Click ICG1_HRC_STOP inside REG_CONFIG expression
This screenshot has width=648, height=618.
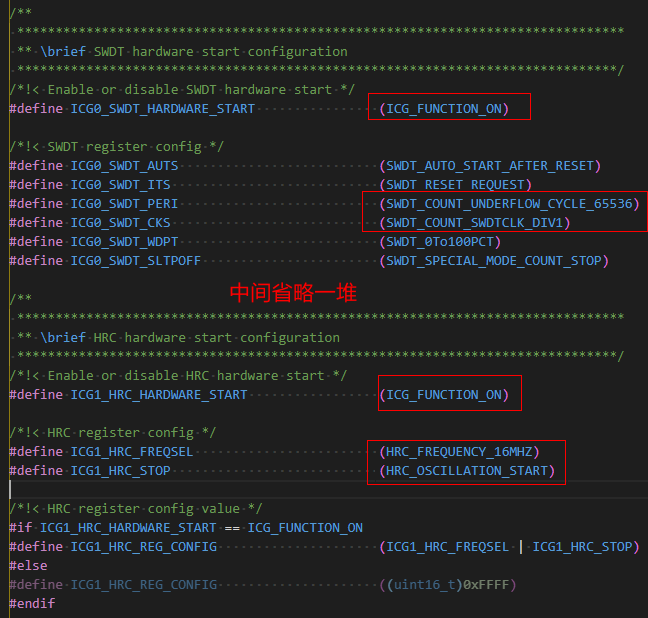[582, 547]
